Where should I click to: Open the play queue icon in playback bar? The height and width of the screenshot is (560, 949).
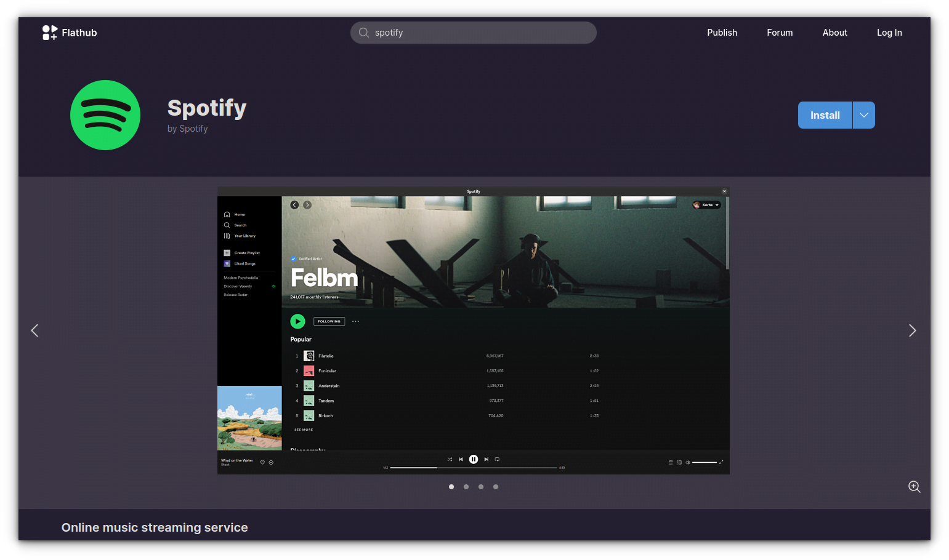[671, 462]
